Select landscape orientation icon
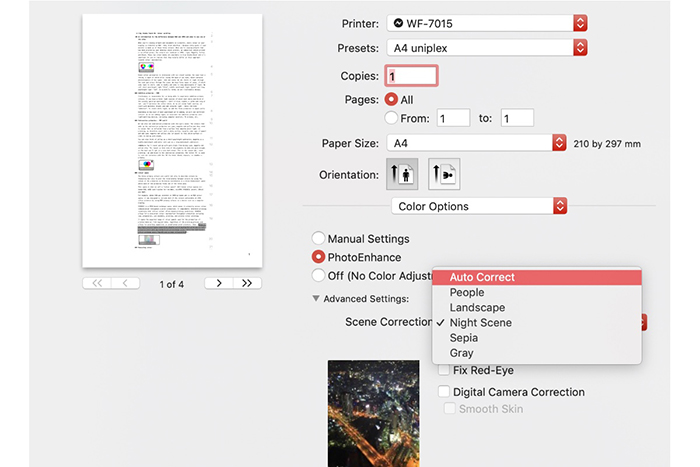This screenshot has width=700, height=467. [443, 174]
